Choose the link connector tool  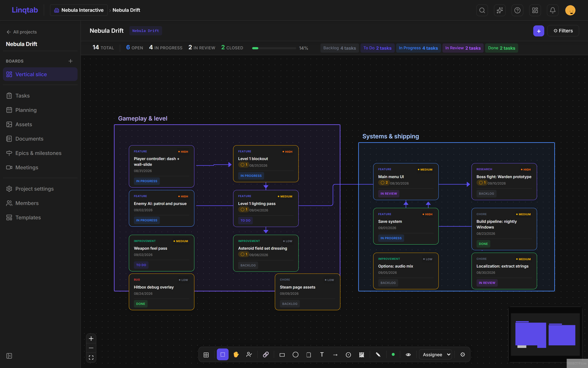[266, 355]
